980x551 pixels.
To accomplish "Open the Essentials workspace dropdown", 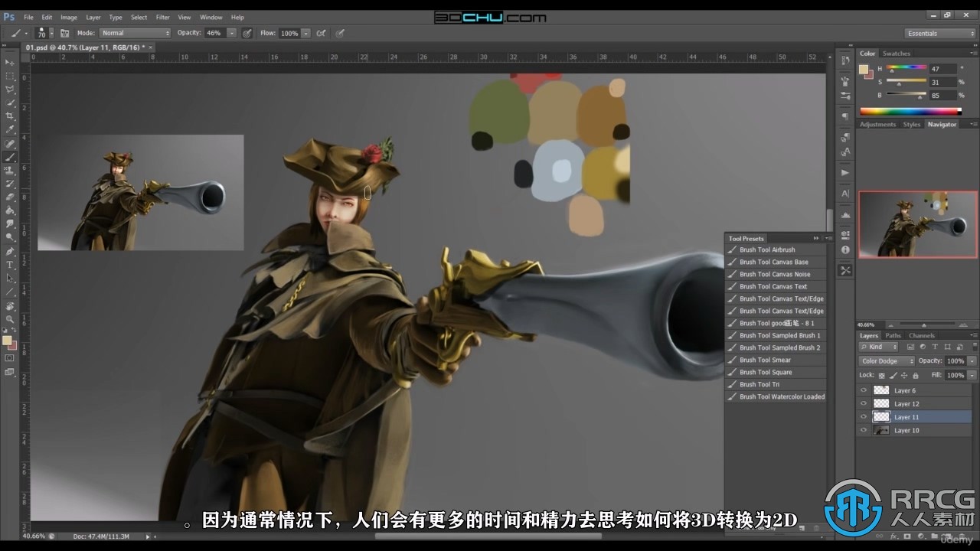I will click(x=940, y=33).
